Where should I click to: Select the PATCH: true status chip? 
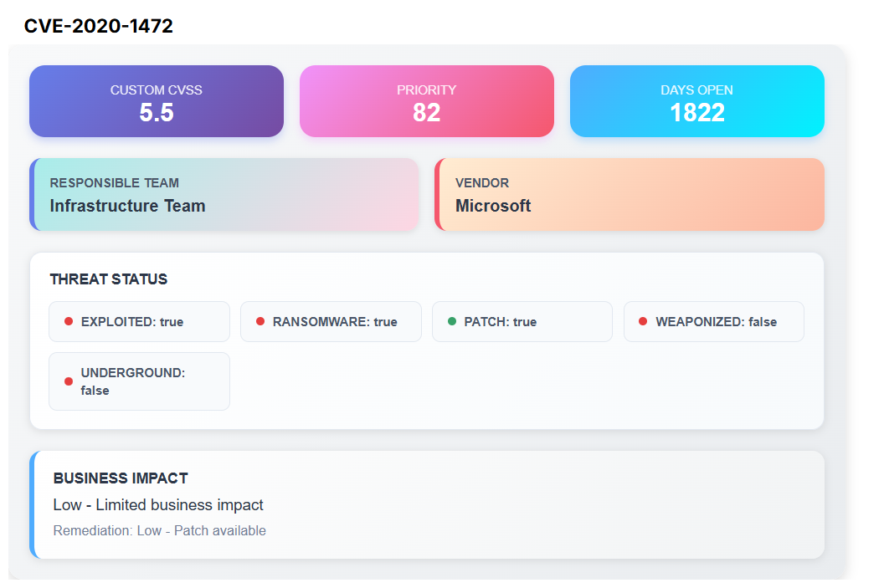522,322
